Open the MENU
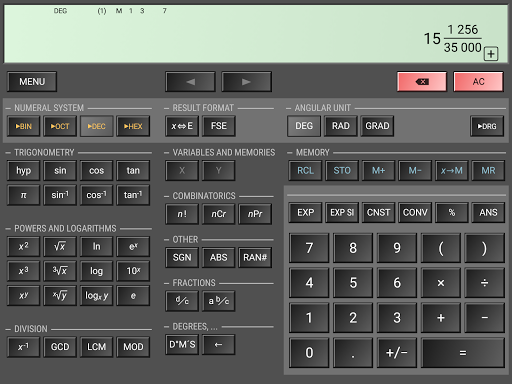512x384 pixels. pos(32,81)
